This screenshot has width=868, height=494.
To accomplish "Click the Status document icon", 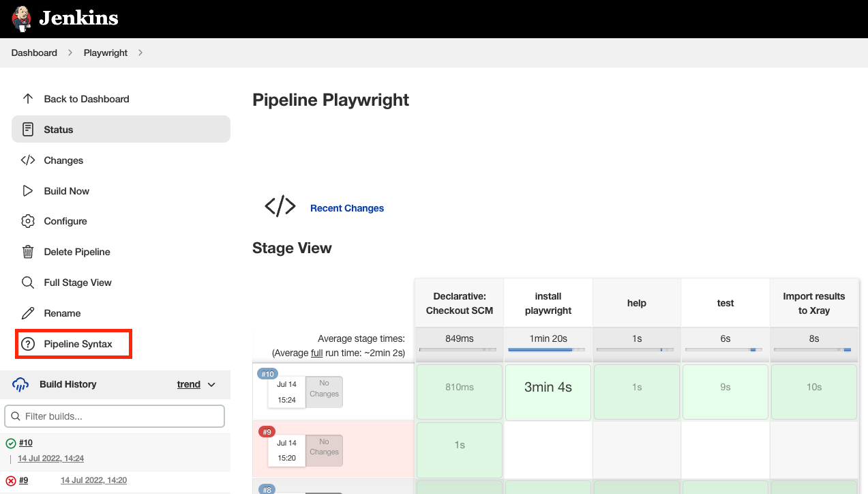I will [28, 129].
